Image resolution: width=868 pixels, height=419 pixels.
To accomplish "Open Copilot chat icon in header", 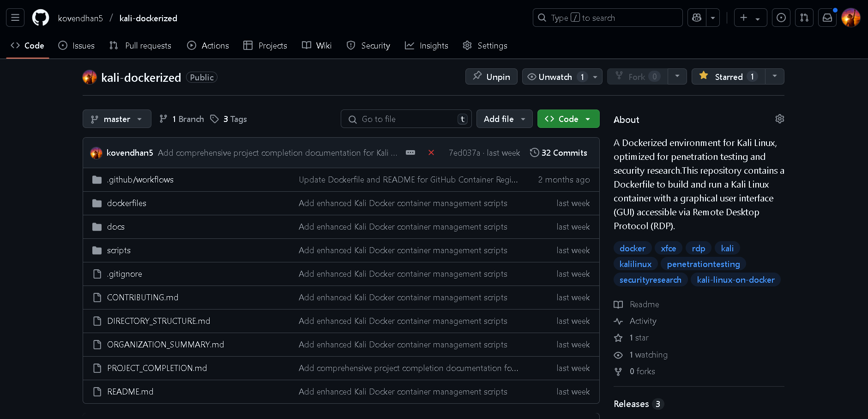I will click(x=697, y=18).
